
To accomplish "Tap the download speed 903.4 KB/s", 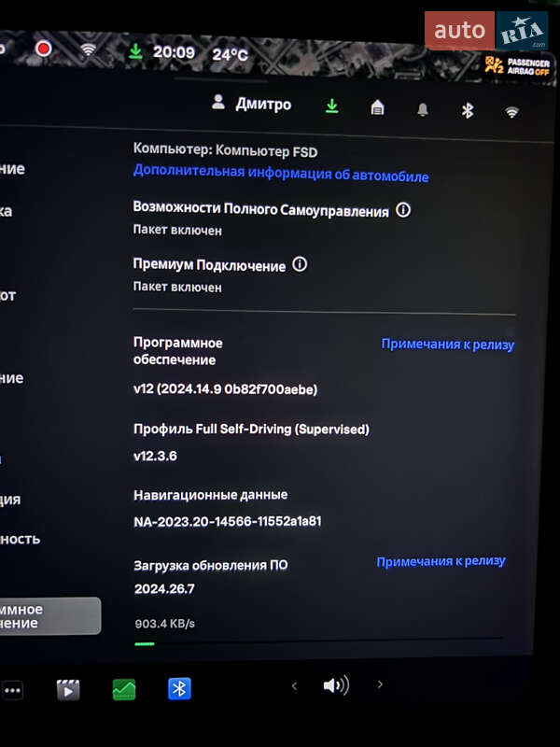I will tap(165, 624).
